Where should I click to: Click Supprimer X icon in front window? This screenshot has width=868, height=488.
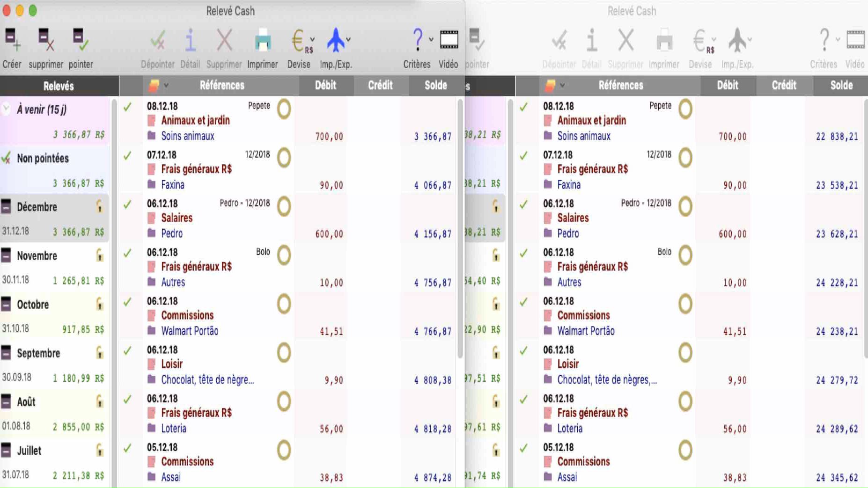[x=224, y=40]
